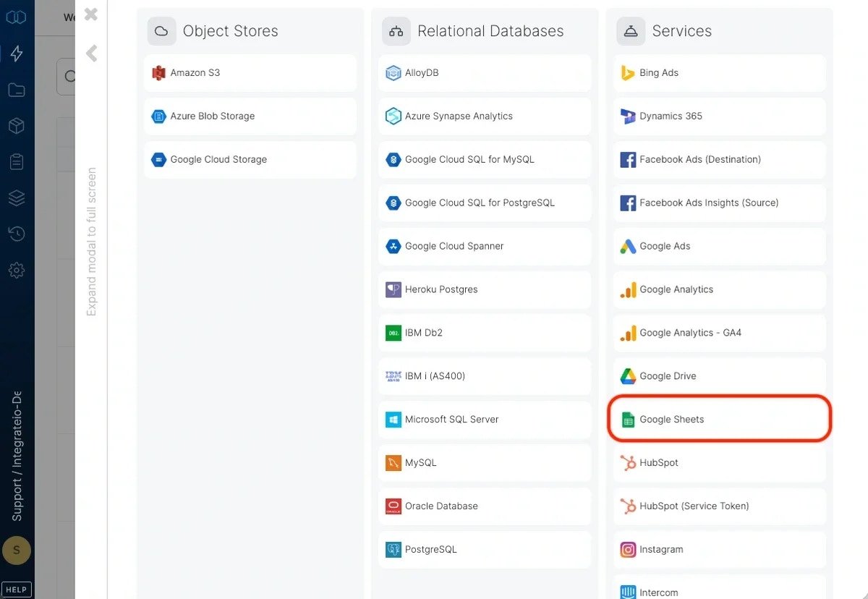The image size is (868, 599).
Task: Open the history clock sidebar icon
Action: pos(17,234)
